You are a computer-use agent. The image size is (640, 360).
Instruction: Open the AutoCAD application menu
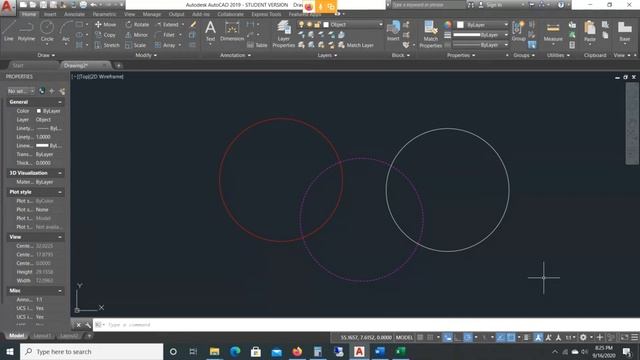7,8
